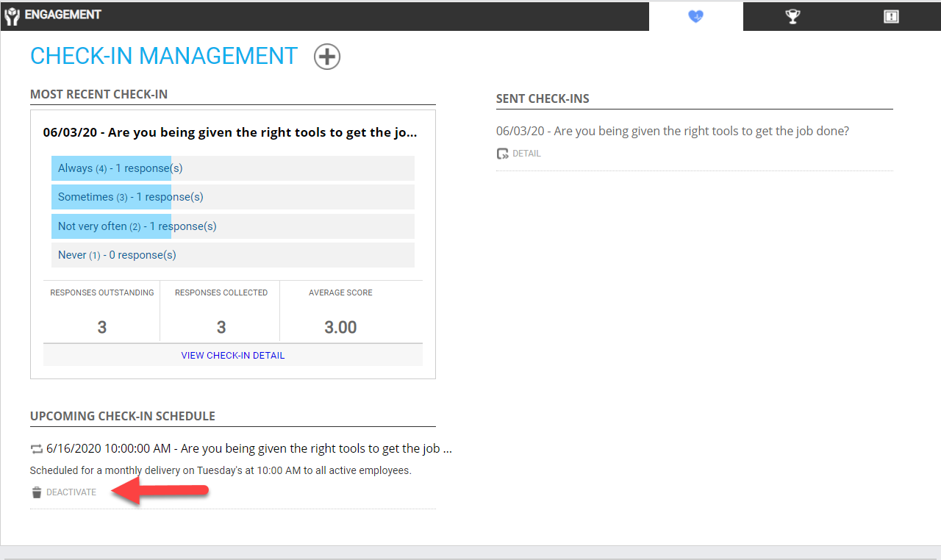Click the RESPONSES COLLECTED count value

click(220, 326)
